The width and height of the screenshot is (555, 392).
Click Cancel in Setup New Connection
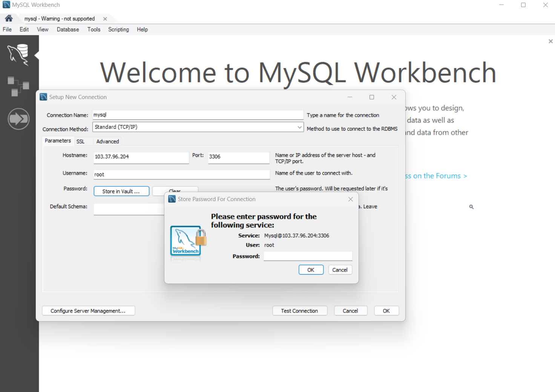pos(350,311)
